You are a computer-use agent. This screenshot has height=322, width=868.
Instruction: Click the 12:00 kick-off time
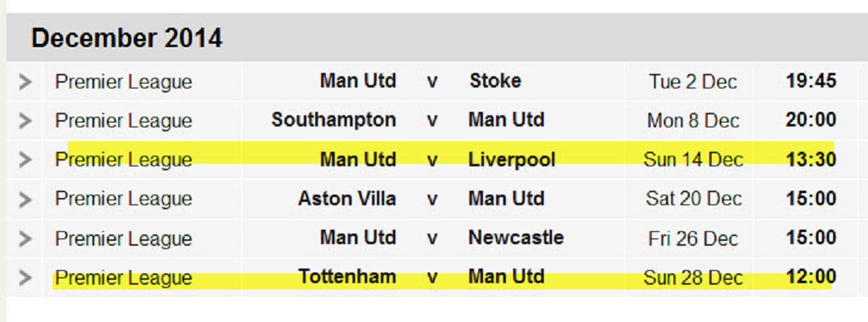tap(811, 277)
